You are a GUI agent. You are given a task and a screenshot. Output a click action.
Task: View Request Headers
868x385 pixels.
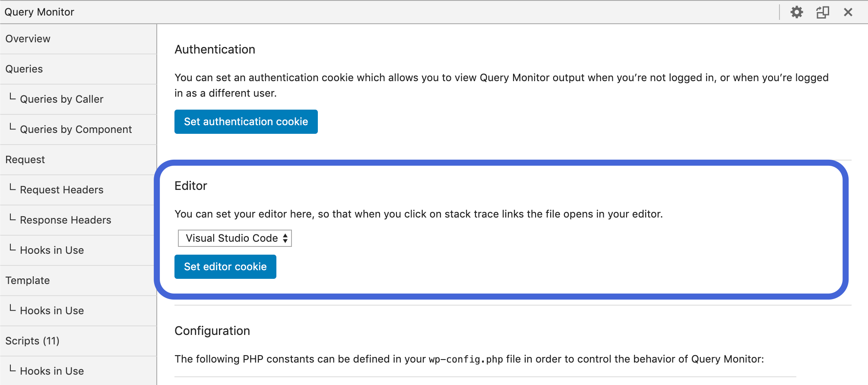click(x=62, y=190)
